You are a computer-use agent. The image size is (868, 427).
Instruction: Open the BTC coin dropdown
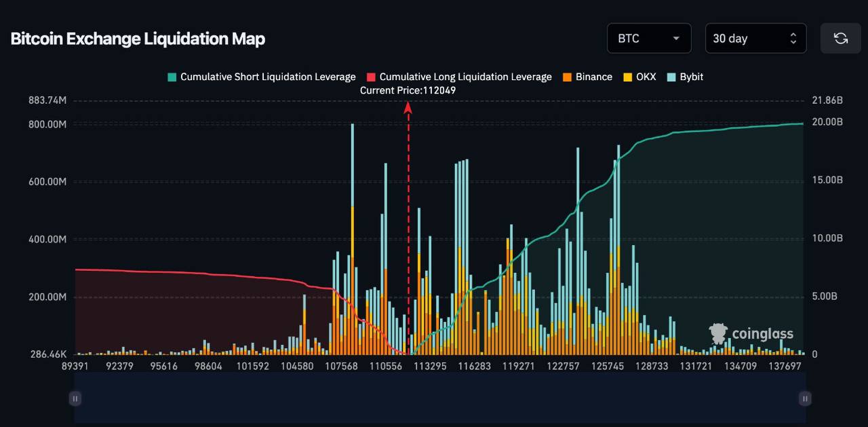[x=648, y=39]
